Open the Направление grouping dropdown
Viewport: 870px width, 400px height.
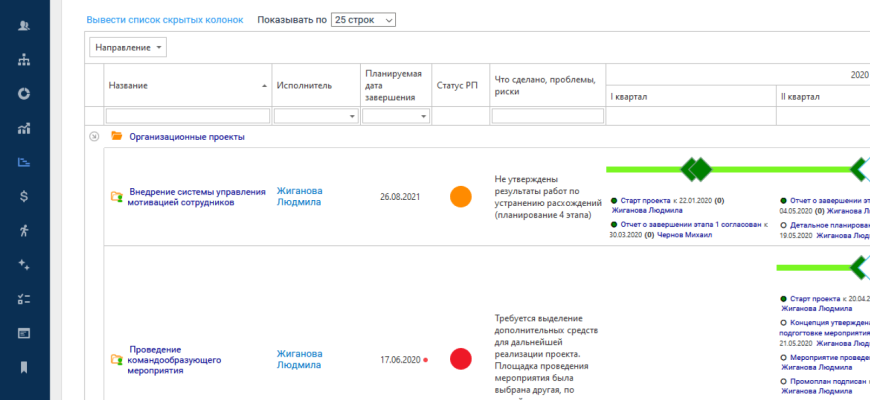click(128, 47)
